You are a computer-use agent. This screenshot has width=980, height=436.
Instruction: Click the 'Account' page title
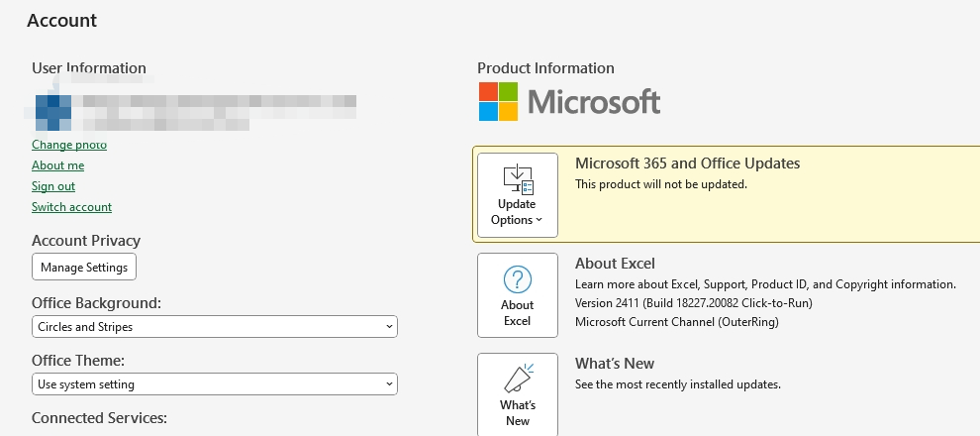coord(62,20)
